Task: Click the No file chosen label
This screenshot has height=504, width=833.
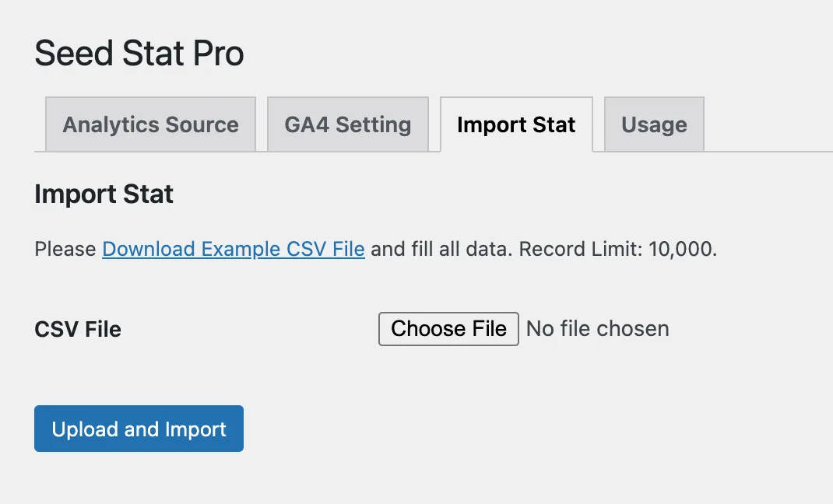Action: pos(596,328)
